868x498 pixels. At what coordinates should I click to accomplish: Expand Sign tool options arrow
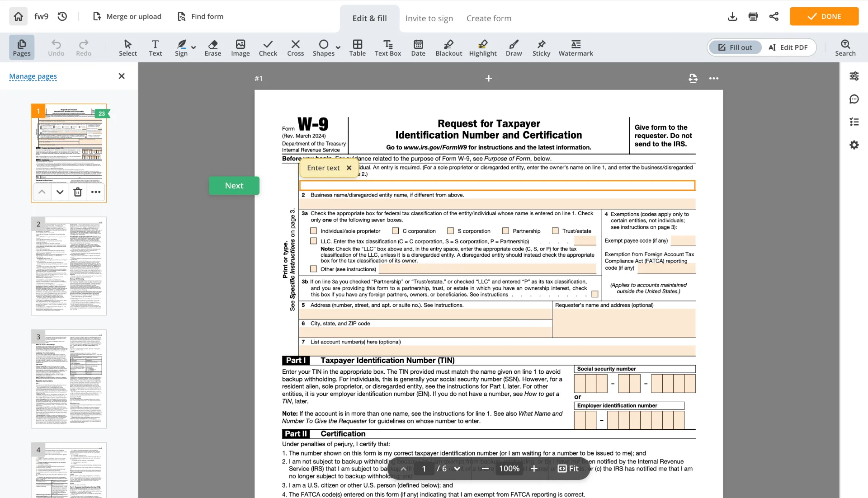193,47
